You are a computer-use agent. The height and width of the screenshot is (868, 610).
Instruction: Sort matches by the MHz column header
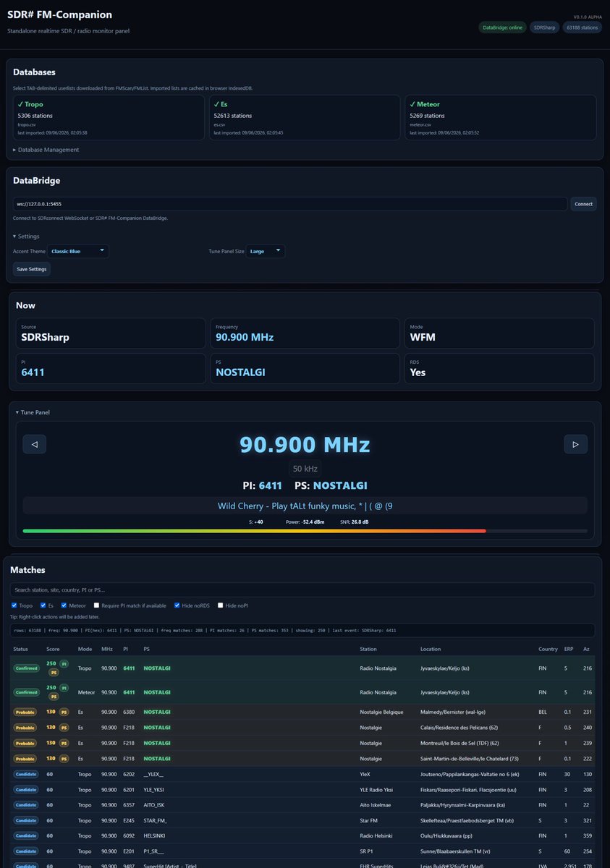point(107,649)
